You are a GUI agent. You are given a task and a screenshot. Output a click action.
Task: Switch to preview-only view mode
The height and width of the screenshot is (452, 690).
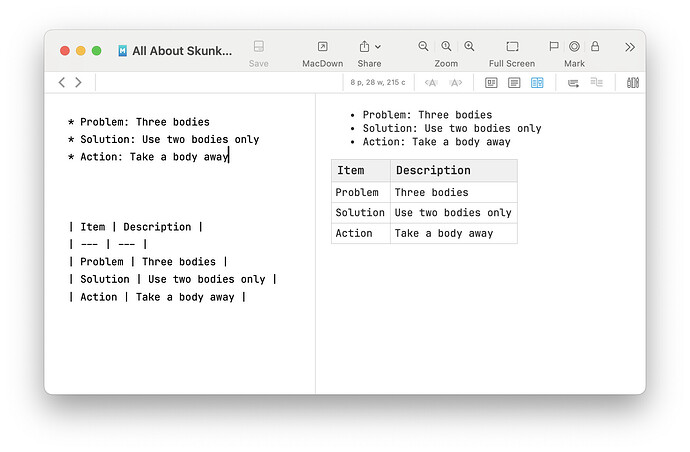[x=491, y=83]
